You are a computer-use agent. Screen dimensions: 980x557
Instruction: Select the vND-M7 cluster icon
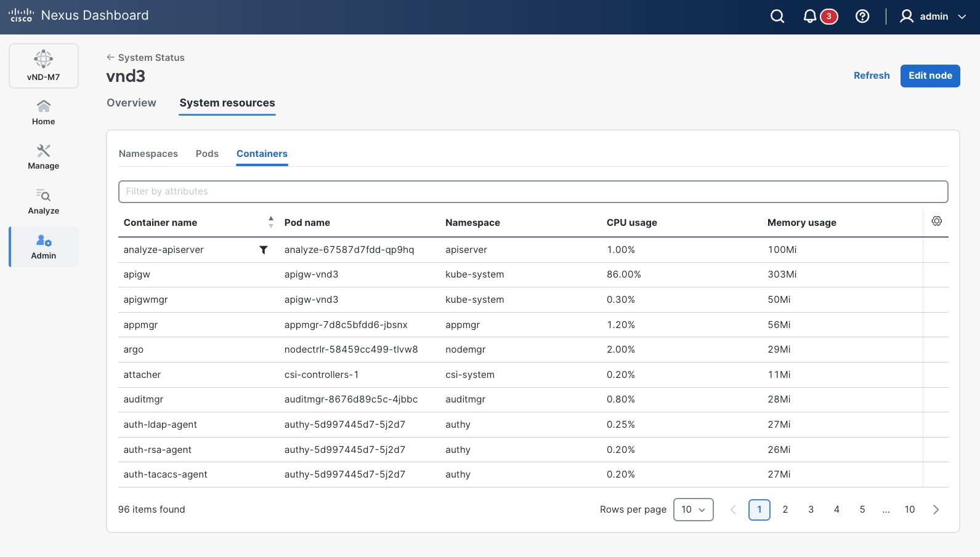44,66
